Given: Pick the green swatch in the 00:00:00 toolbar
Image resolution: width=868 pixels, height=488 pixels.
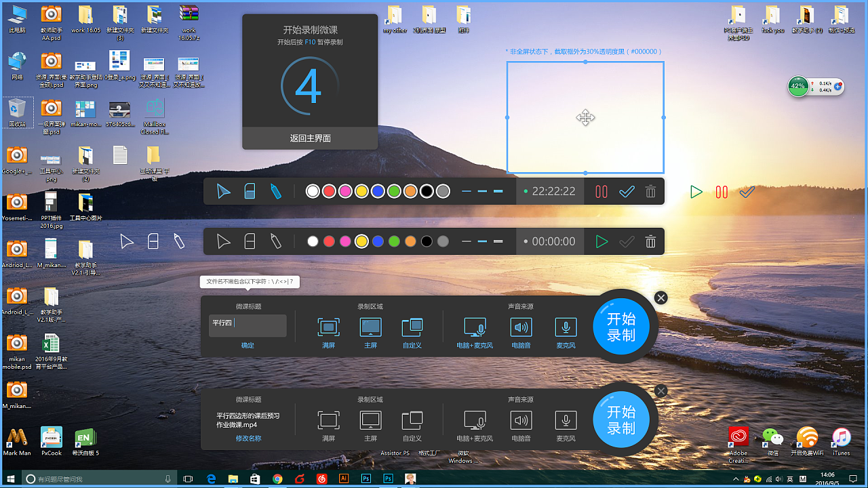Looking at the screenshot, I should tap(394, 241).
